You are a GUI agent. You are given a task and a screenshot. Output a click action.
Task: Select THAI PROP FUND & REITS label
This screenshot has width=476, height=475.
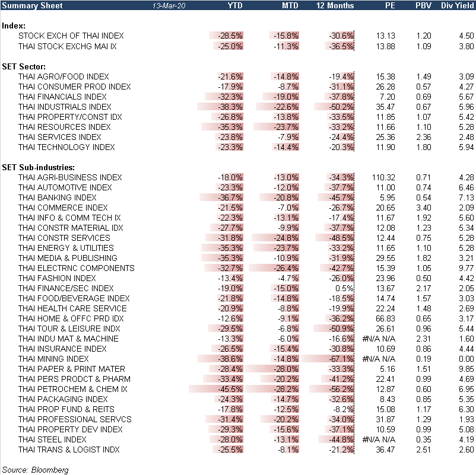pos(66,409)
